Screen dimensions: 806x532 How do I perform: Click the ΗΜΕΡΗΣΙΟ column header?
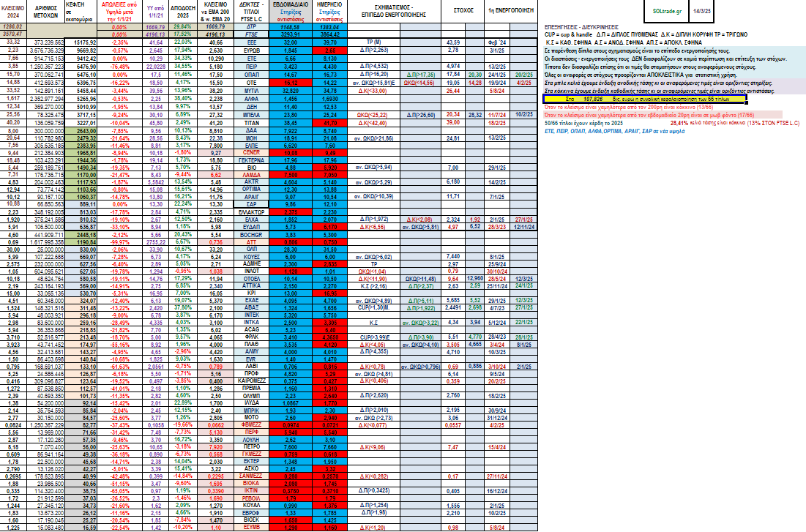pyautogui.click(x=329, y=12)
